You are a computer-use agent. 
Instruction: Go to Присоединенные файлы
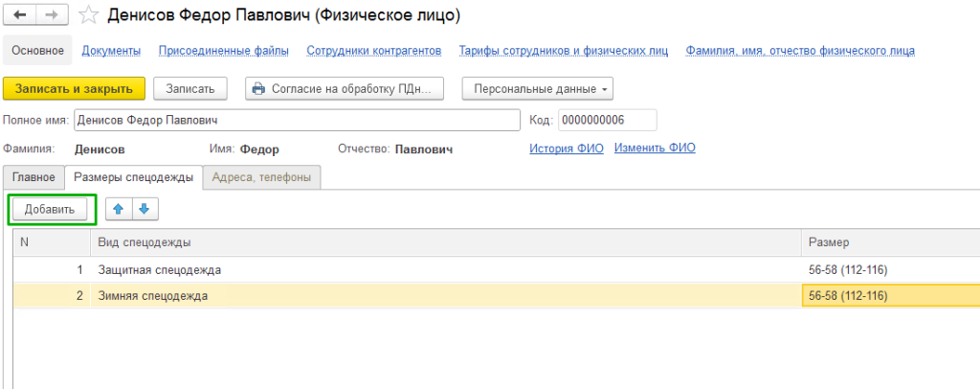[x=224, y=51]
